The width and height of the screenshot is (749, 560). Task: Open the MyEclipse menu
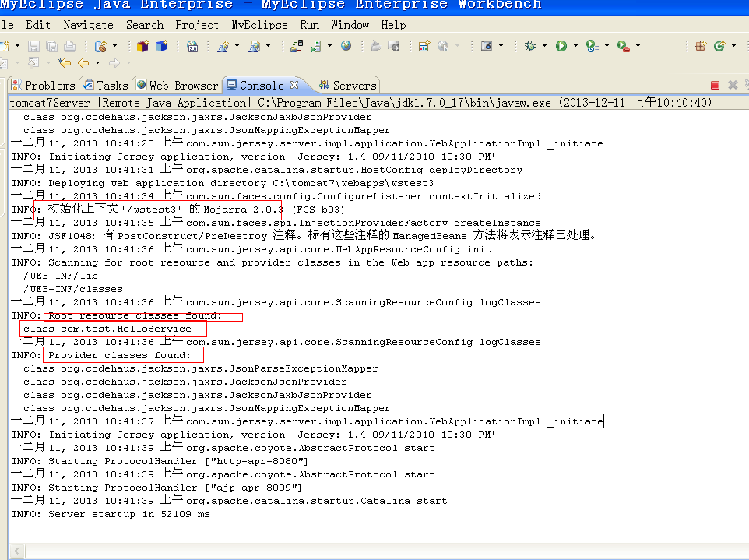(x=259, y=25)
